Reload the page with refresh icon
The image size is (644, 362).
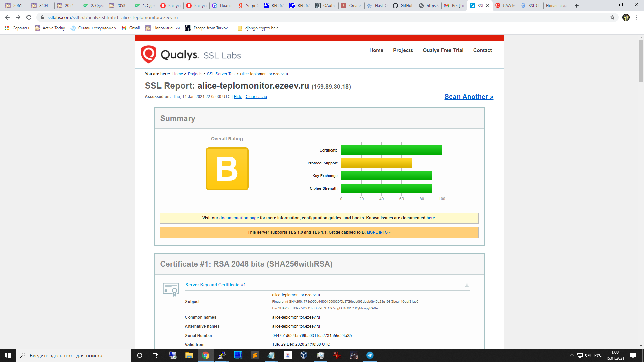tap(29, 17)
